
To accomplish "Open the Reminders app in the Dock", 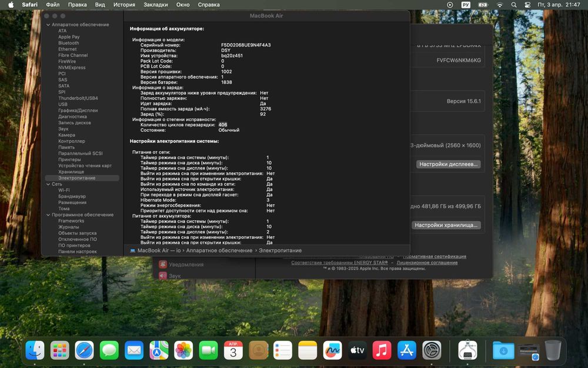I will [283, 350].
